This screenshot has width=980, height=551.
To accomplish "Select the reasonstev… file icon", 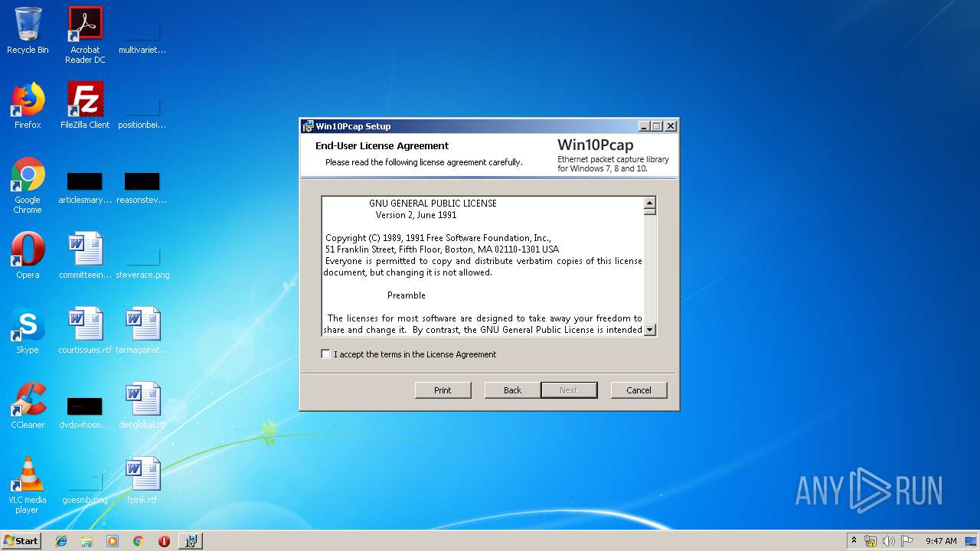I will click(x=142, y=187).
